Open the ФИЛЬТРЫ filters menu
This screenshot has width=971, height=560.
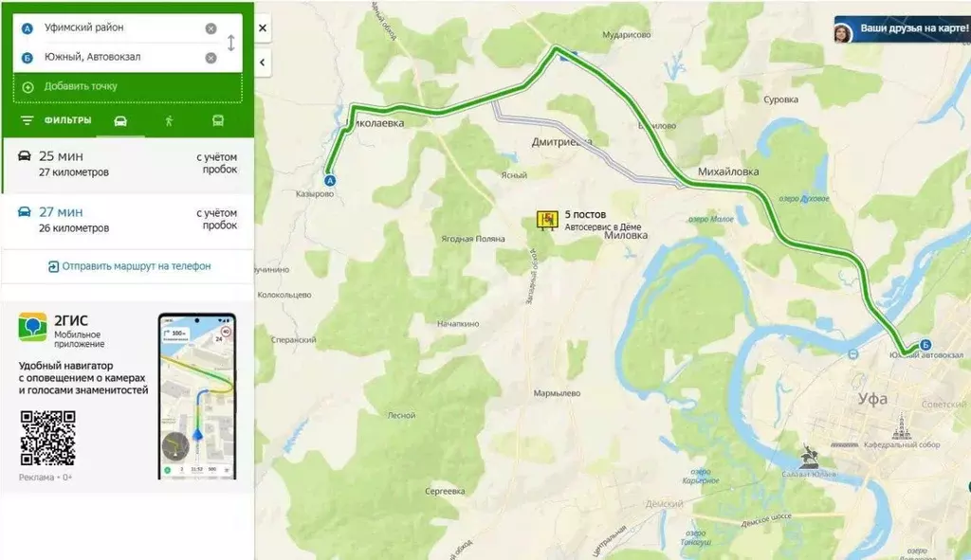coord(56,120)
